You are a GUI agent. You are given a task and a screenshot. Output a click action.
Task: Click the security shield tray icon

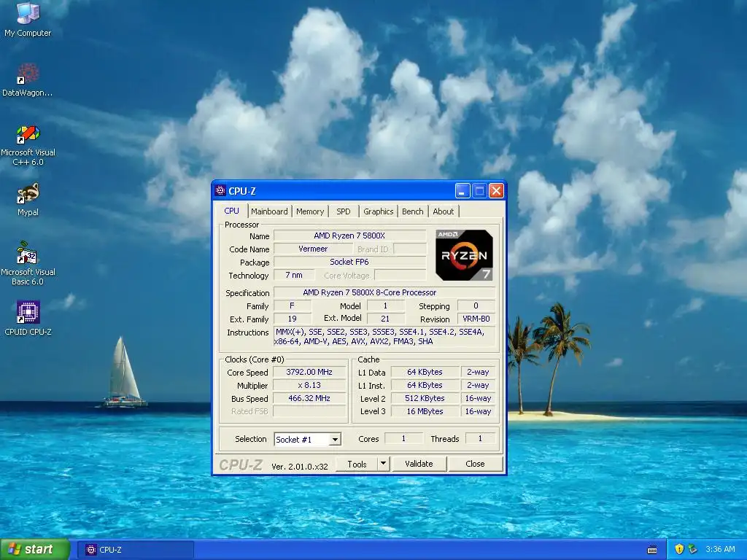coord(679,549)
